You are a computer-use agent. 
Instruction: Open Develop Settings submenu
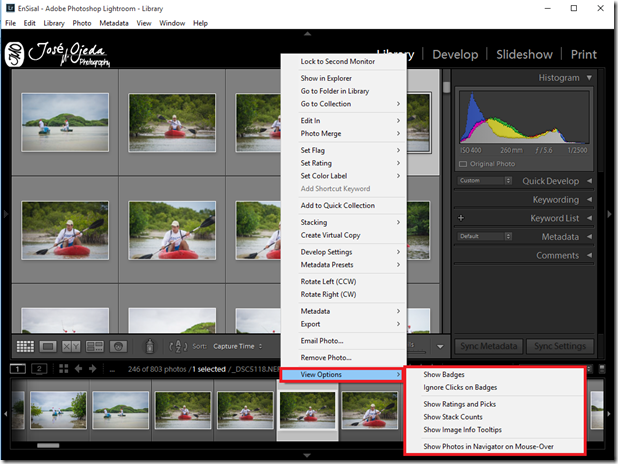click(x=344, y=252)
